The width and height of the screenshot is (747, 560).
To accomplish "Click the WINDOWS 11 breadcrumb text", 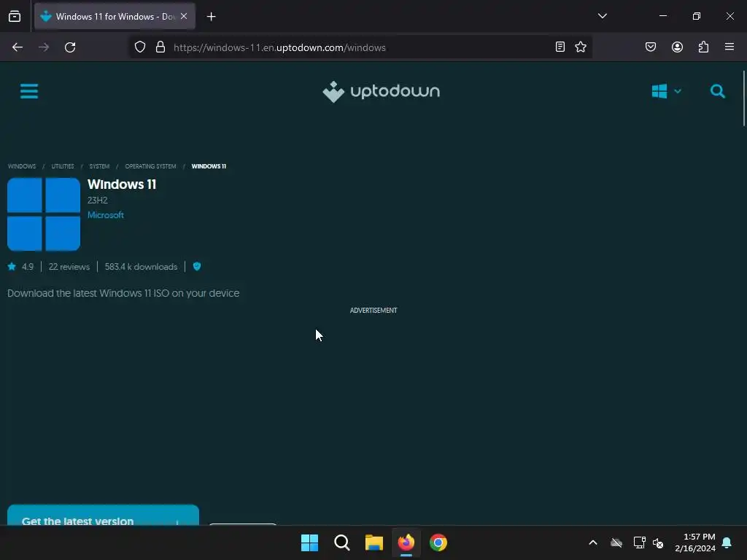I will pos(209,166).
